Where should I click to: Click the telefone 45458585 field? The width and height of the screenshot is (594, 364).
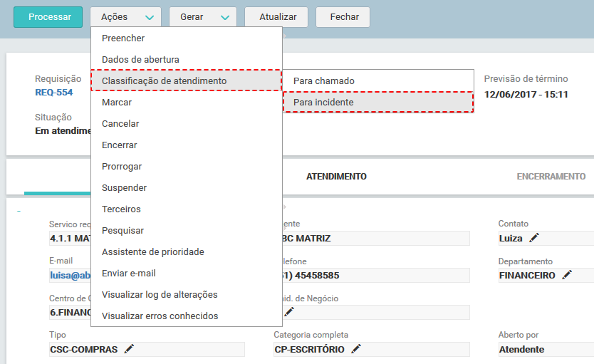pyautogui.click(x=376, y=276)
